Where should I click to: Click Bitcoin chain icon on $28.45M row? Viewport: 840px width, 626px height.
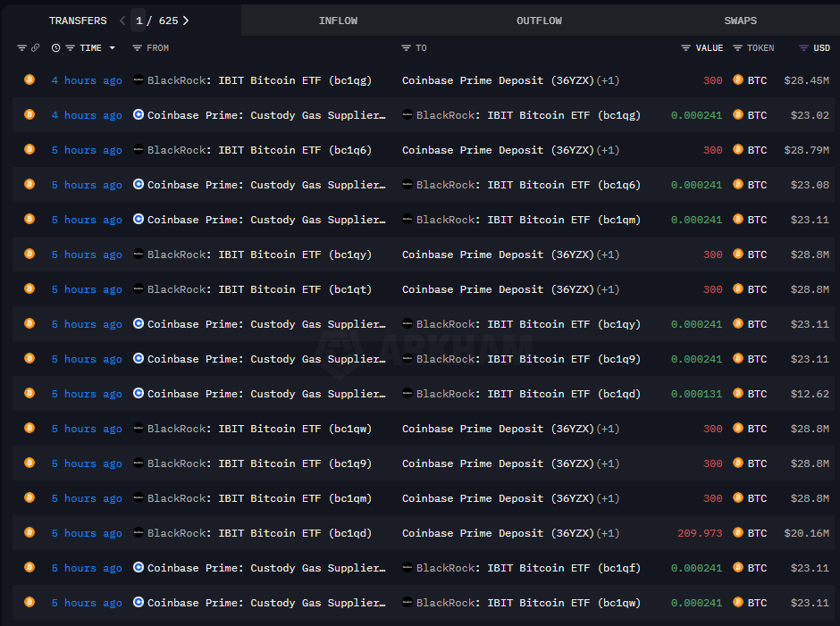click(x=29, y=79)
